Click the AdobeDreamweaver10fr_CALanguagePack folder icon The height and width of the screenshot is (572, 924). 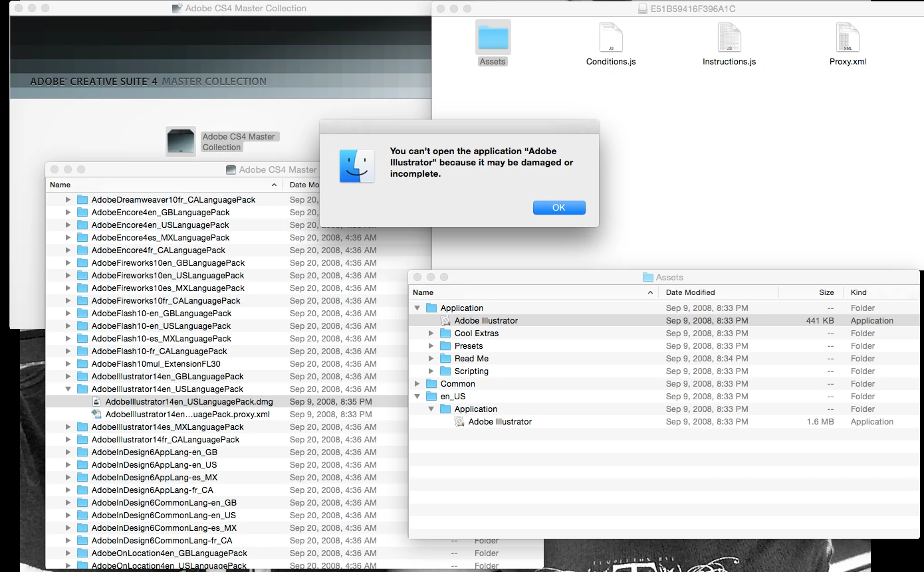click(x=82, y=200)
